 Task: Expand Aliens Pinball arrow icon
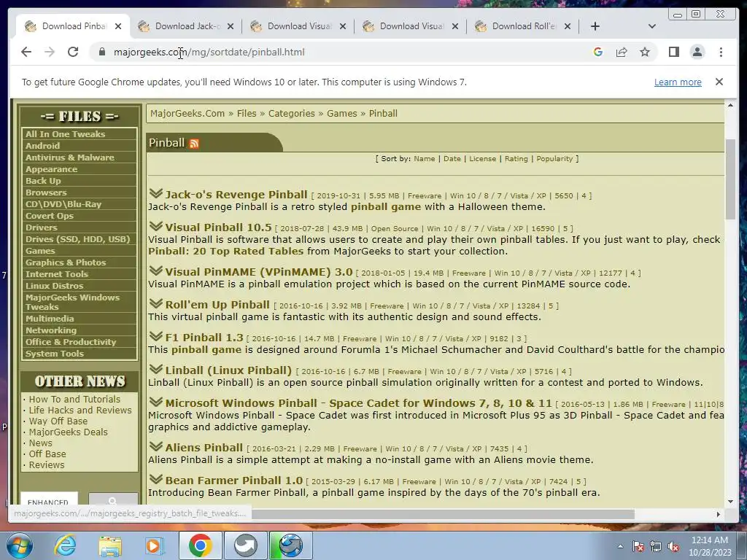(155, 447)
